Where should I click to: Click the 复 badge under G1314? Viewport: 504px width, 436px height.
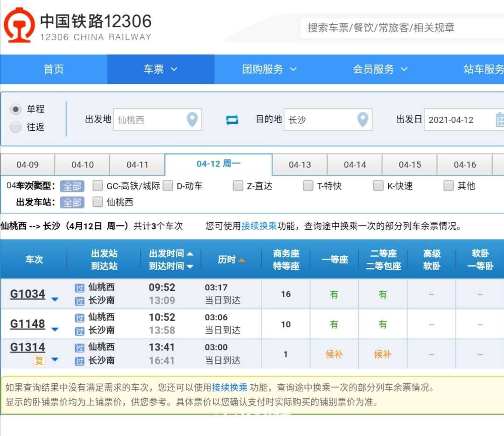[39, 361]
